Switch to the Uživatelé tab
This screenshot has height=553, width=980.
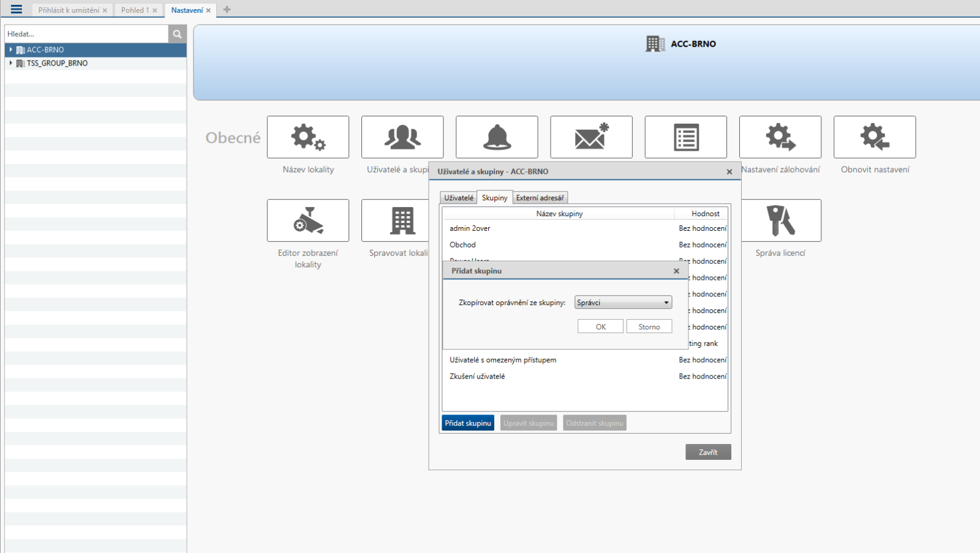(x=458, y=198)
